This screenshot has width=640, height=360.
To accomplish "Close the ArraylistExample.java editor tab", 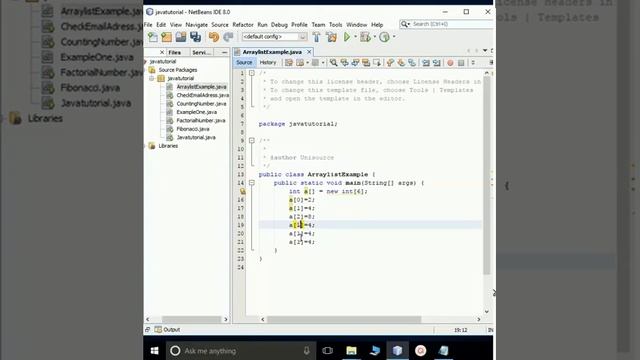I will (309, 52).
